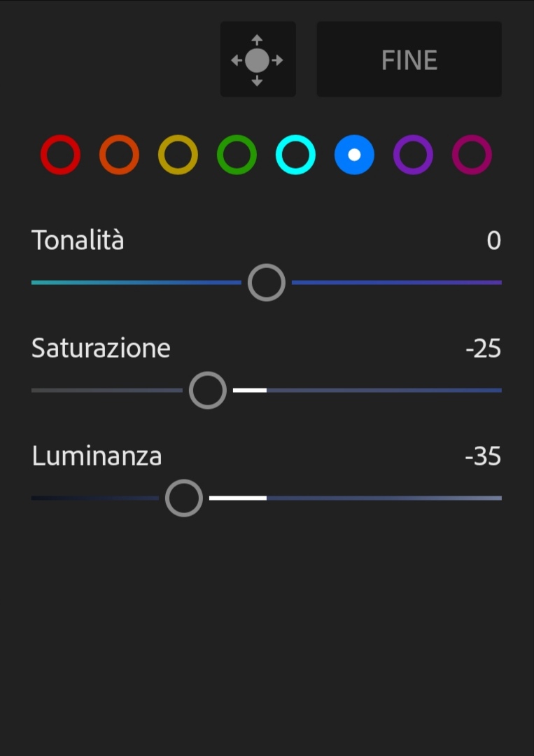Choose the yellow color channel

click(x=178, y=155)
